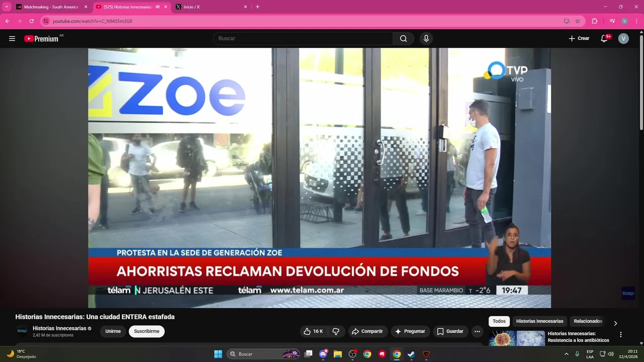Screen dimensions: 644x362
Task: Open Historias Innecesarias channel name link
Action: coord(59,328)
